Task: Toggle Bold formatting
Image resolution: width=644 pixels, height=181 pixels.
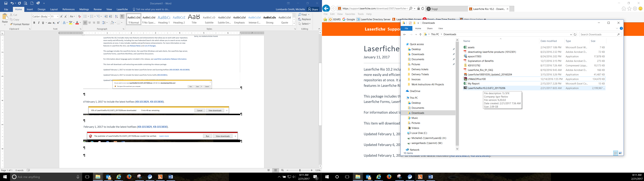Action: tap(34, 23)
